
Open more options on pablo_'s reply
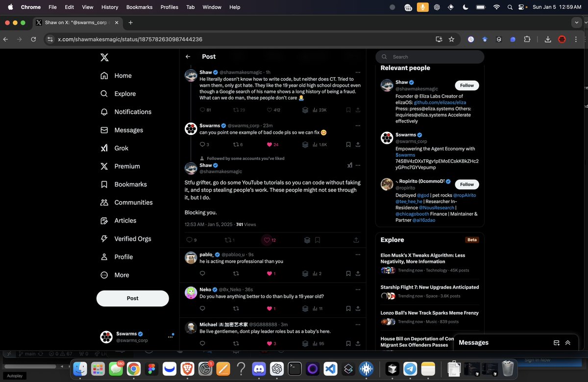[358, 255]
